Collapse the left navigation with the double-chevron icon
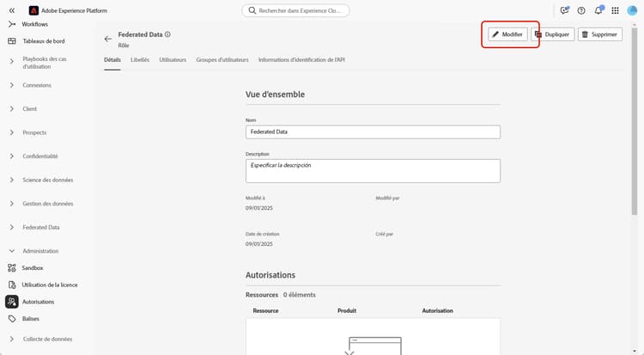This screenshot has height=355, width=644. pos(12,10)
